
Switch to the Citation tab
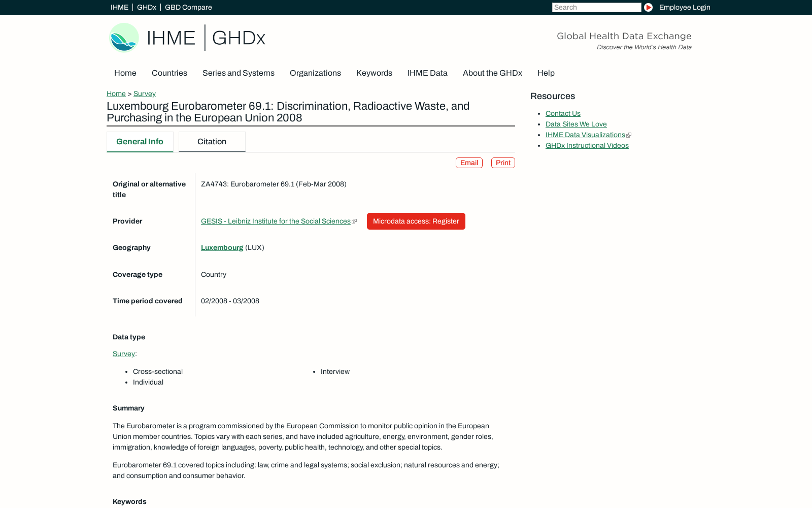click(x=212, y=142)
